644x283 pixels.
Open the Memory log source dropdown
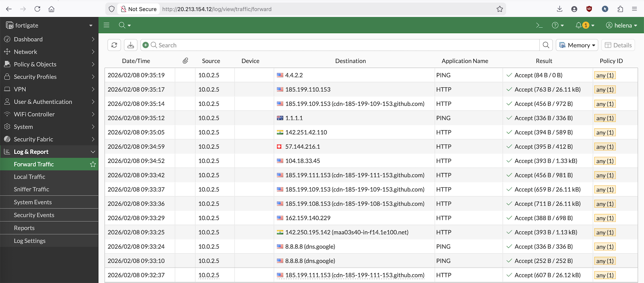577,45
